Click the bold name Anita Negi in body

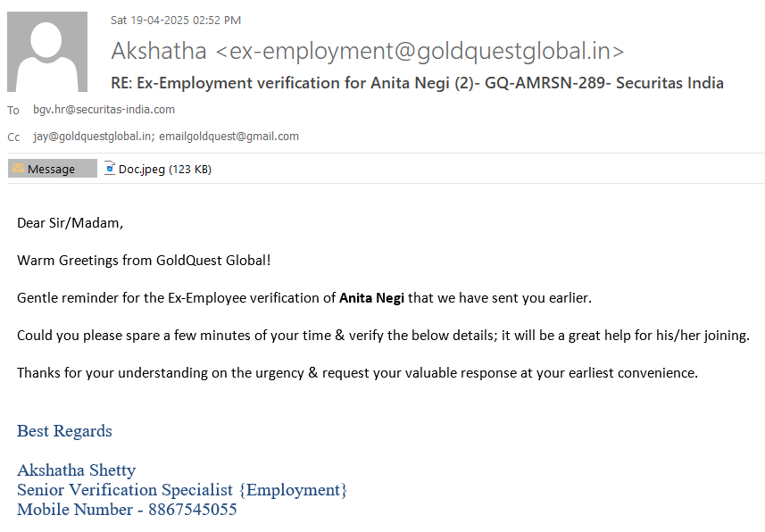372,297
